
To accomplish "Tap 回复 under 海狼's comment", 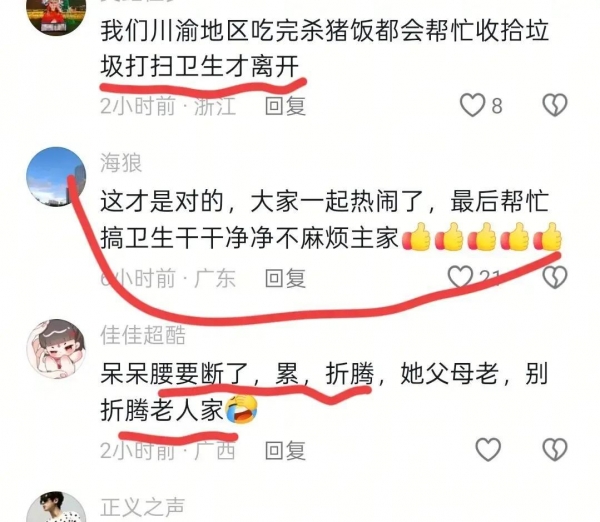I will point(285,278).
